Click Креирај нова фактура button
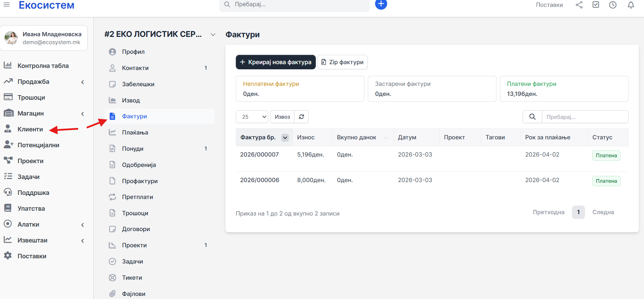The height and width of the screenshot is (299, 644). [x=275, y=62]
